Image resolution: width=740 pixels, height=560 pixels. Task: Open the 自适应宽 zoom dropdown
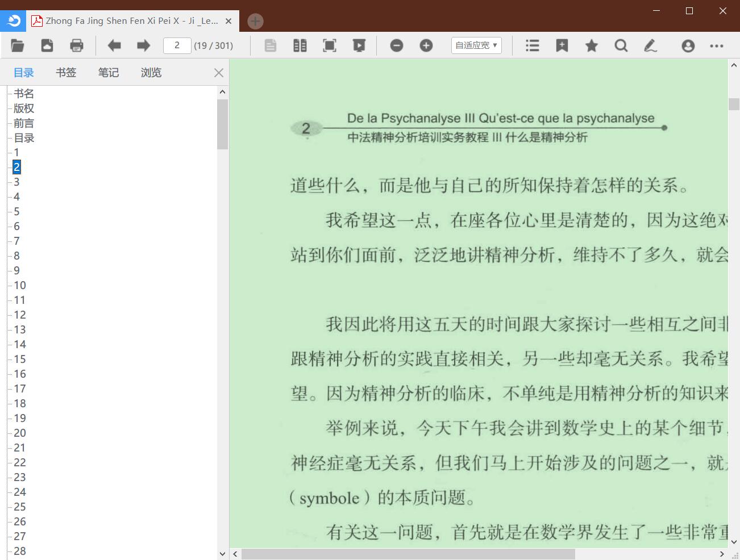[x=476, y=45]
